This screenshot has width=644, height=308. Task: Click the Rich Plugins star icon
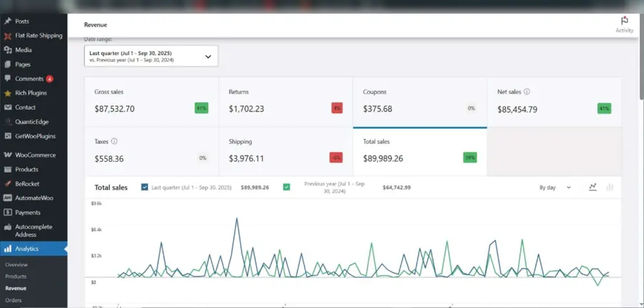[7, 93]
